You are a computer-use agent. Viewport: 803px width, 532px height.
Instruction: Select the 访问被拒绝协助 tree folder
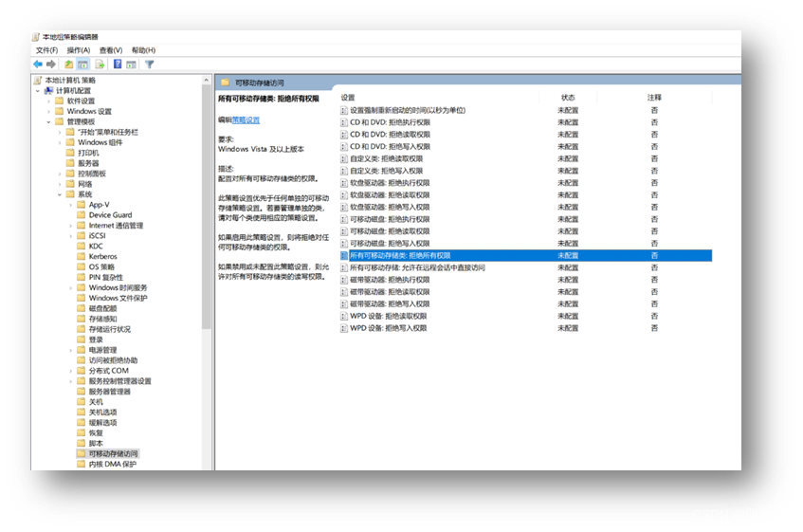(113, 360)
